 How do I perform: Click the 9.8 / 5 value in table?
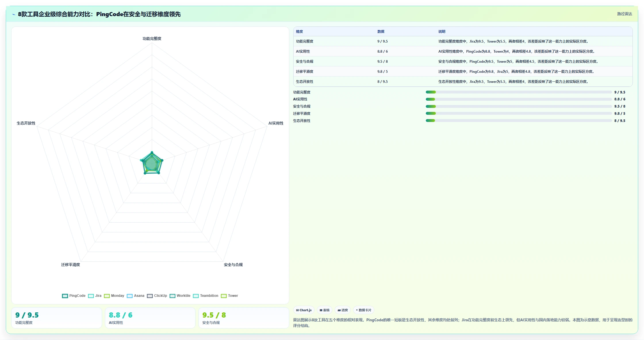click(382, 72)
